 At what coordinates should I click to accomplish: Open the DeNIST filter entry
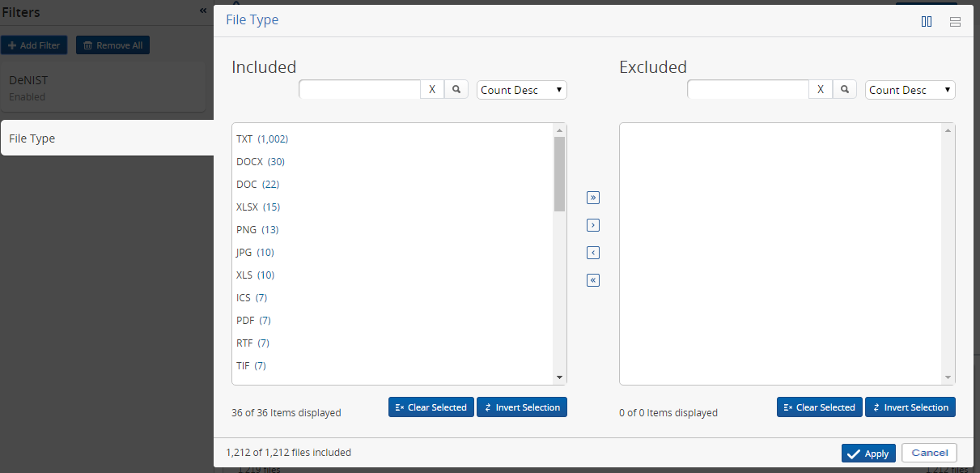tap(103, 87)
